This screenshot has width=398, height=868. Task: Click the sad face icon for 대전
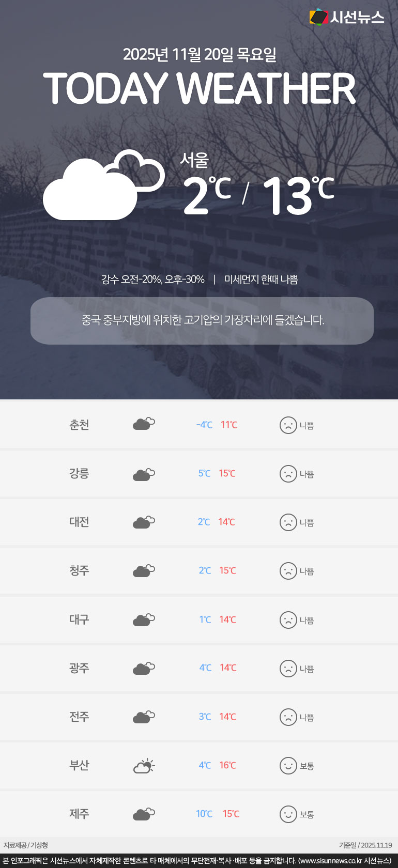pyautogui.click(x=288, y=522)
